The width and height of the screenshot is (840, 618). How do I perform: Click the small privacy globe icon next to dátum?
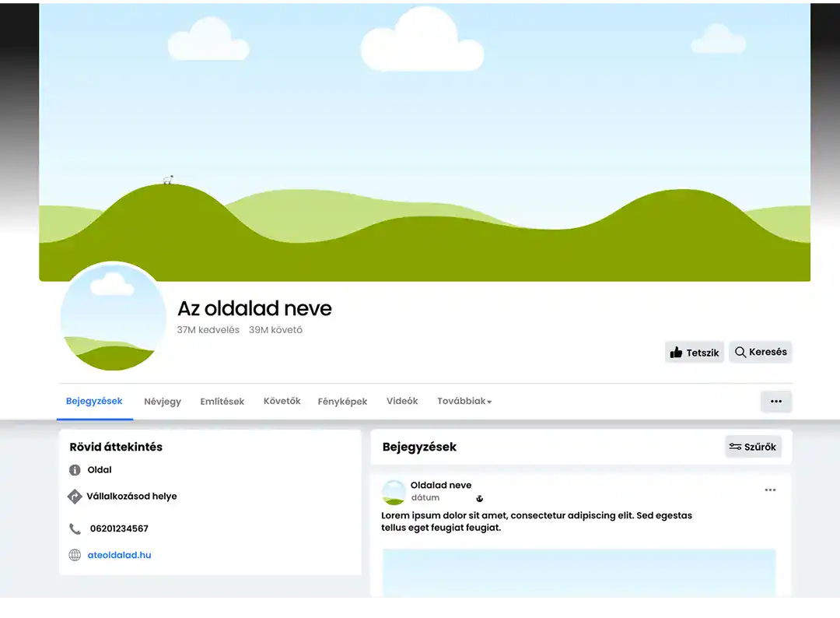480,498
